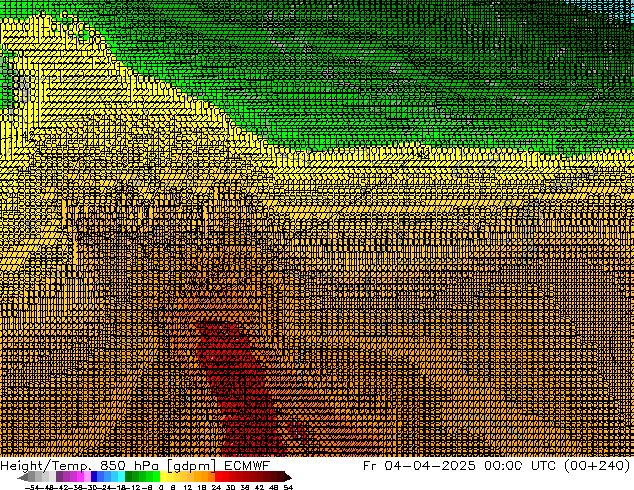Click the dark purple swatch above -42 in legend
This screenshot has height=490, width=634.
pos(59,477)
